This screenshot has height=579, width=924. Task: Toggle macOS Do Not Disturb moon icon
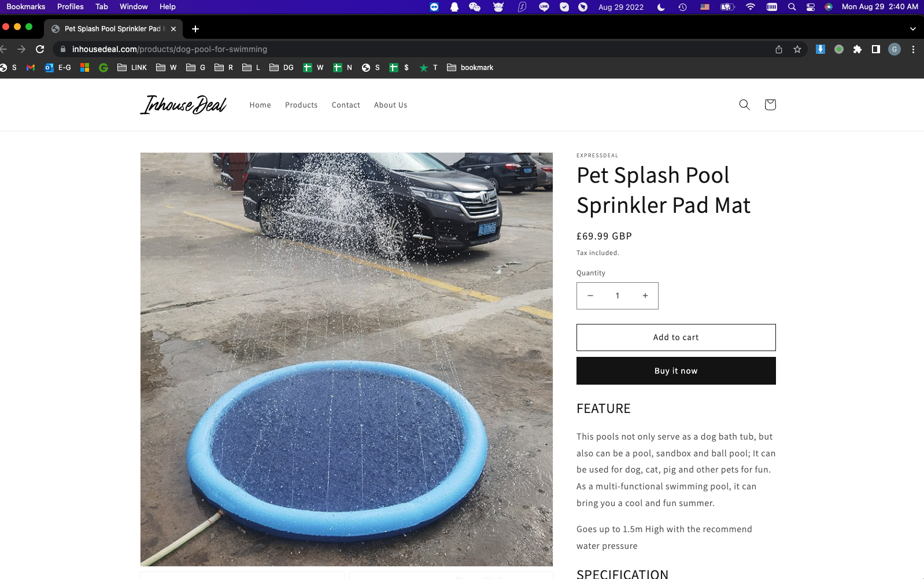[x=661, y=7]
